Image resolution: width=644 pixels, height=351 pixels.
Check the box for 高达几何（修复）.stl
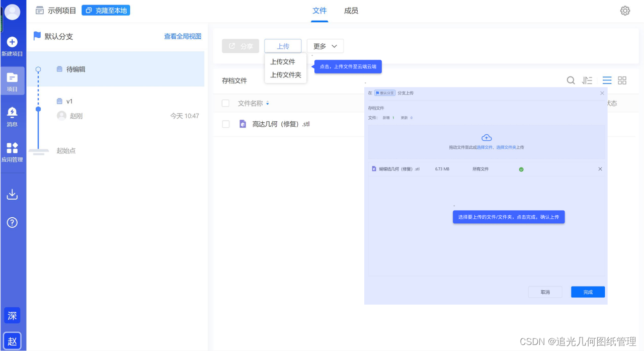pyautogui.click(x=225, y=124)
